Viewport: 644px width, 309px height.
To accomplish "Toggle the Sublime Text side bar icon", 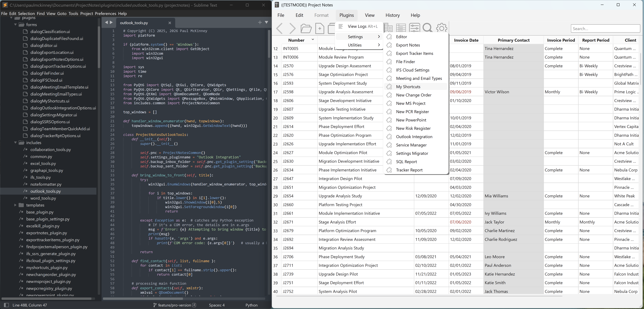I will click(7, 305).
